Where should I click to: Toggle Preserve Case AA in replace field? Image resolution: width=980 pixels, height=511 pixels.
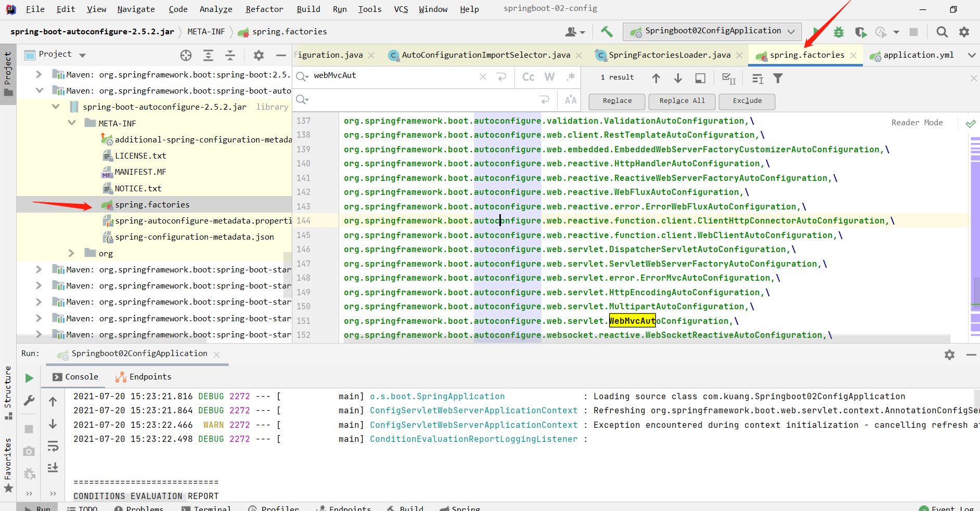571,100
